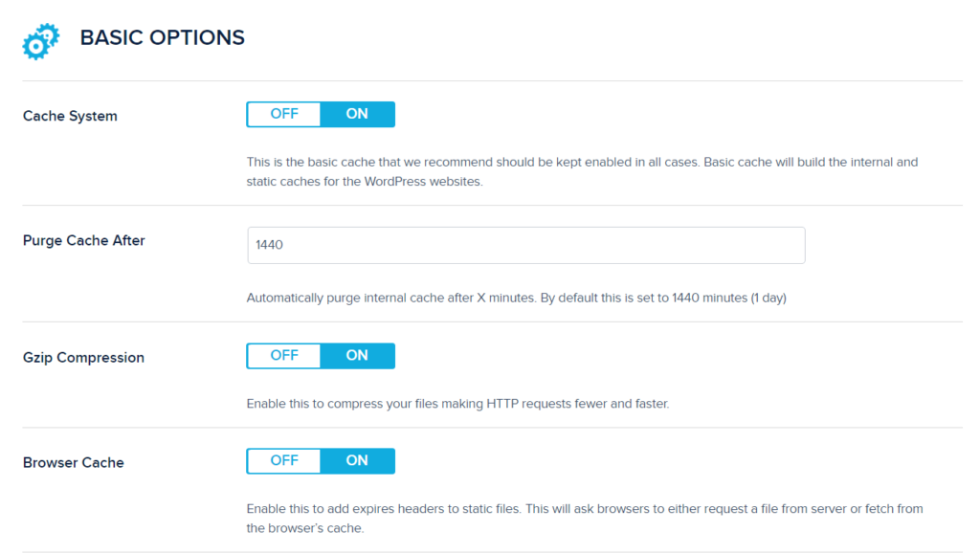Click the Basic Options gear icon
Screen dimensions: 980x554
[41, 41]
